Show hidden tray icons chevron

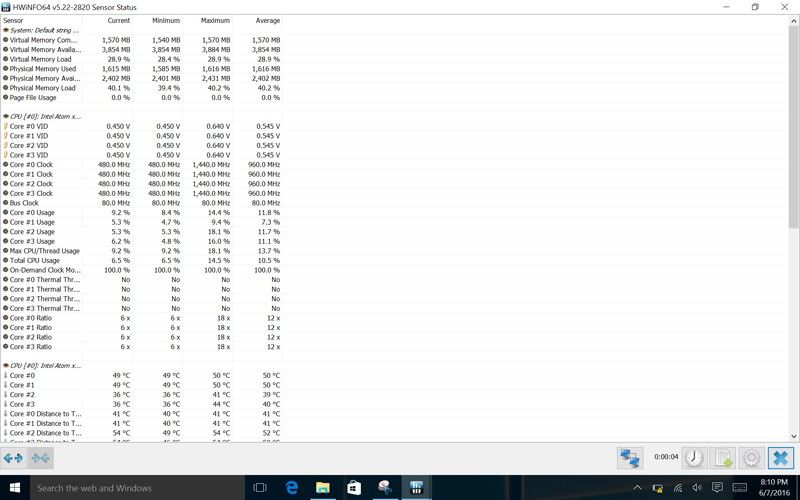(x=637, y=488)
